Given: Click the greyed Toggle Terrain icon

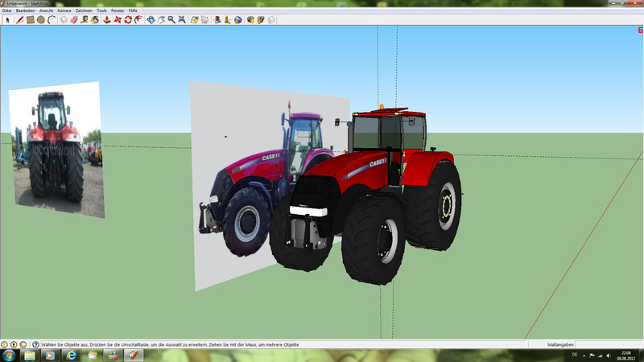Looking at the screenshot, I should [x=204, y=19].
